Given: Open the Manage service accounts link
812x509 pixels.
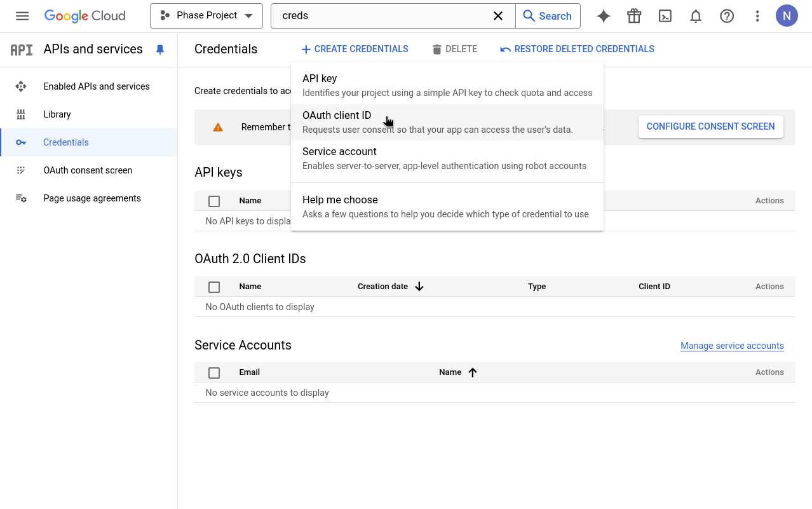Looking at the screenshot, I should coord(732,346).
